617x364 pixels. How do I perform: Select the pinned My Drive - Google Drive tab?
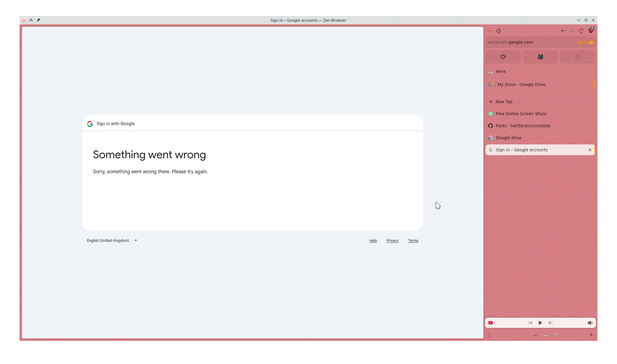tap(521, 85)
